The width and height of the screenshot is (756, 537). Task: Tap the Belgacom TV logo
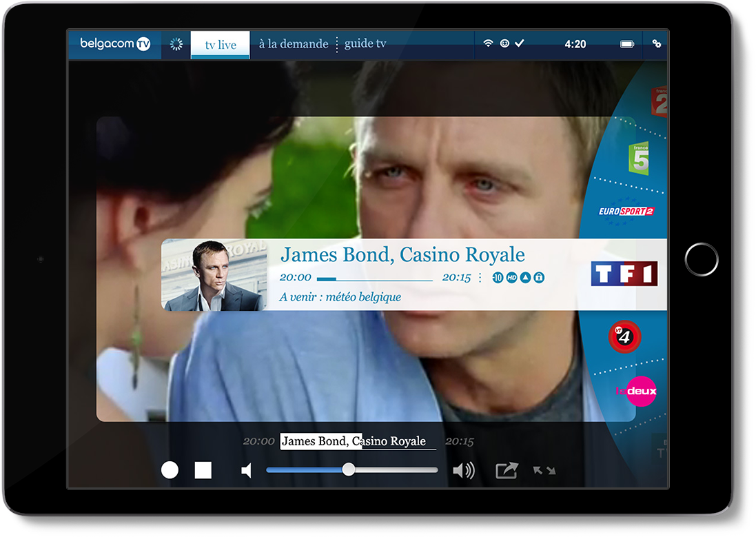click(x=115, y=44)
